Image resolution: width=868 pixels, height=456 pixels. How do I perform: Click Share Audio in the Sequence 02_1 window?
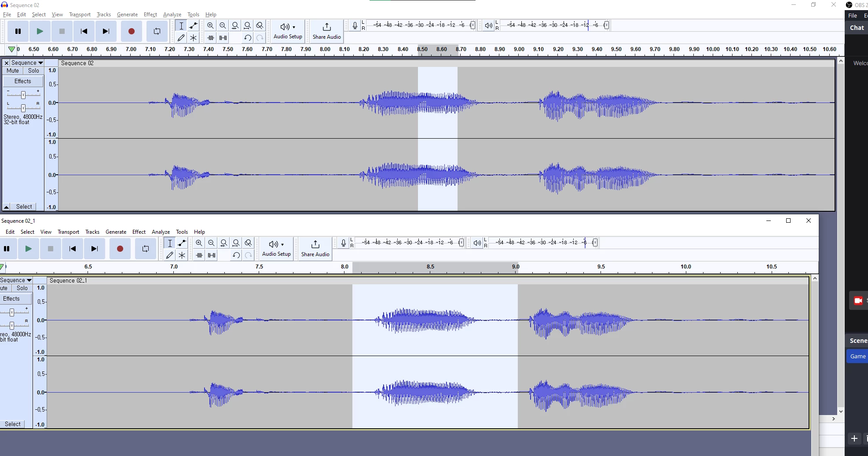coord(315,249)
